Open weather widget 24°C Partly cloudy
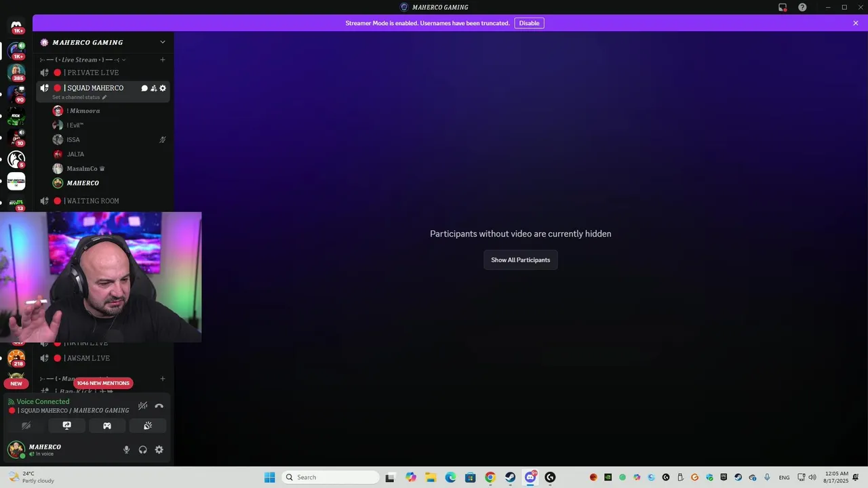 point(31,477)
